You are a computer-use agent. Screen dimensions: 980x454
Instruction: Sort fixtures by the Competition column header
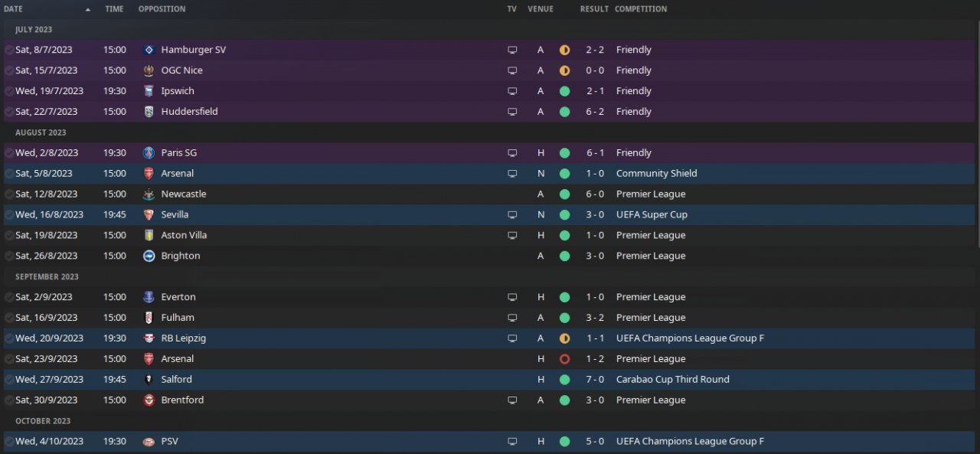click(640, 9)
